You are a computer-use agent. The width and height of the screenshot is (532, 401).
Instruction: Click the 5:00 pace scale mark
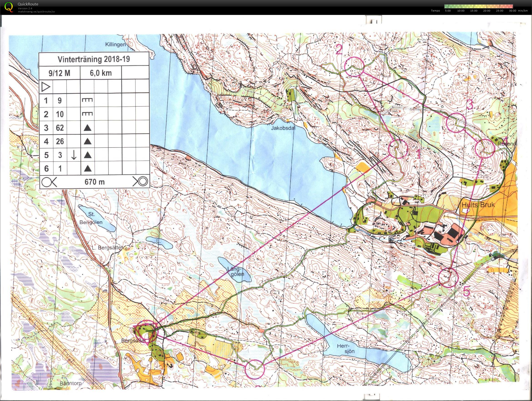coord(448,11)
